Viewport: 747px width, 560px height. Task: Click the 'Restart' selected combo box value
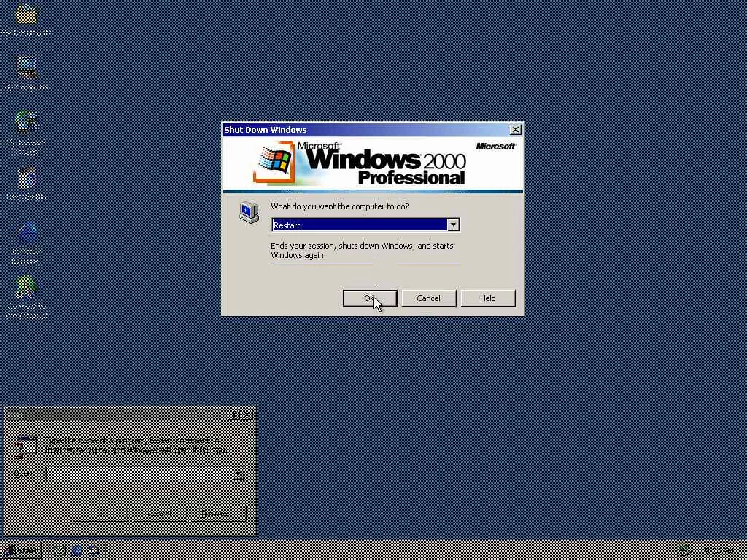[x=360, y=225]
